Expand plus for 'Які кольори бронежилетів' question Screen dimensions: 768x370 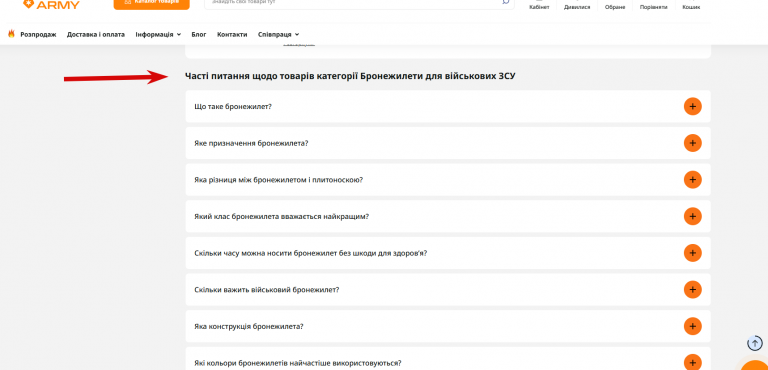693,363
